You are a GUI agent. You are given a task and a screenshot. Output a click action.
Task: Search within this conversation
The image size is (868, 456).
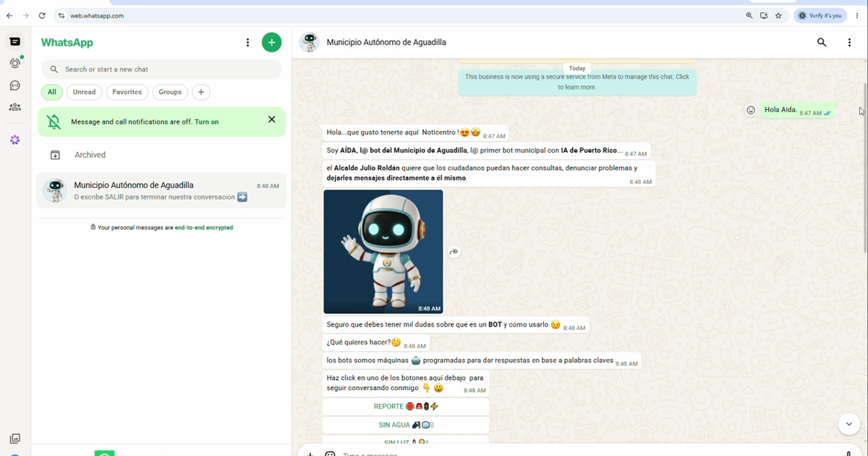tap(822, 43)
